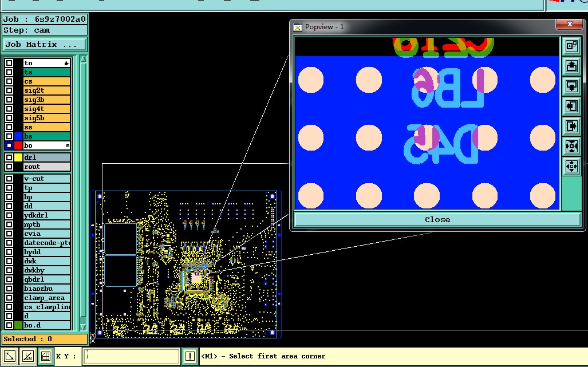Zoom out the Popview with outward arrows

pyautogui.click(x=571, y=166)
